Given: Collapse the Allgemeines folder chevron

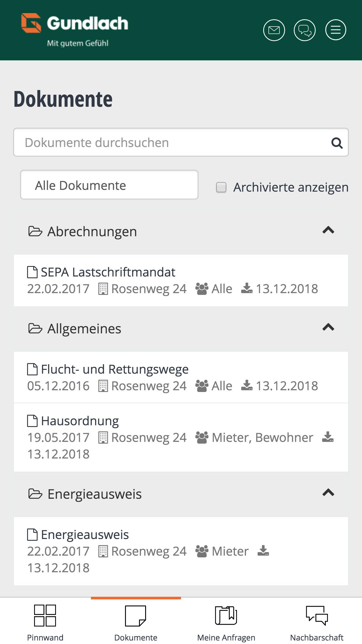Looking at the screenshot, I should pyautogui.click(x=328, y=328).
